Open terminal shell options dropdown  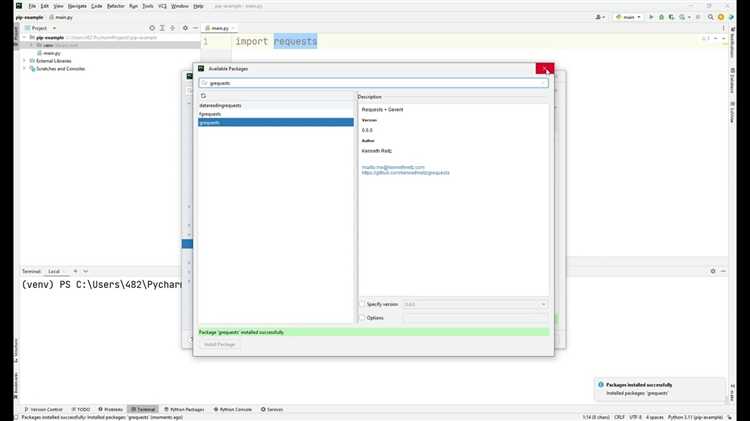click(86, 271)
